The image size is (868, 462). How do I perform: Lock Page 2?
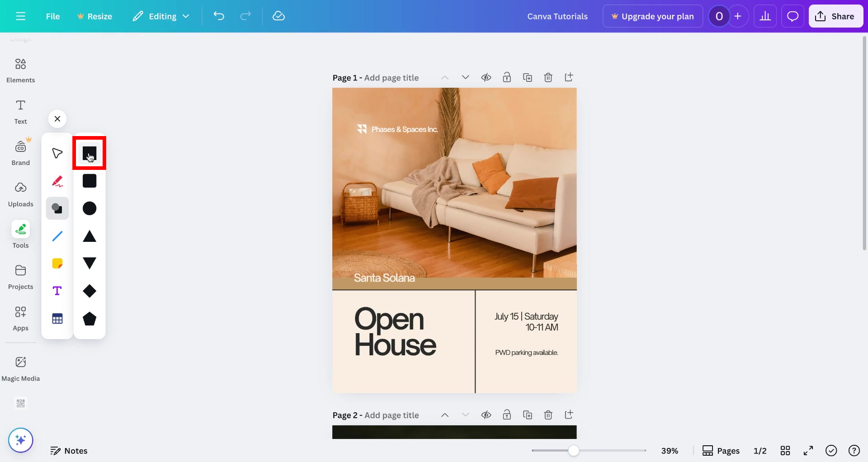point(507,415)
